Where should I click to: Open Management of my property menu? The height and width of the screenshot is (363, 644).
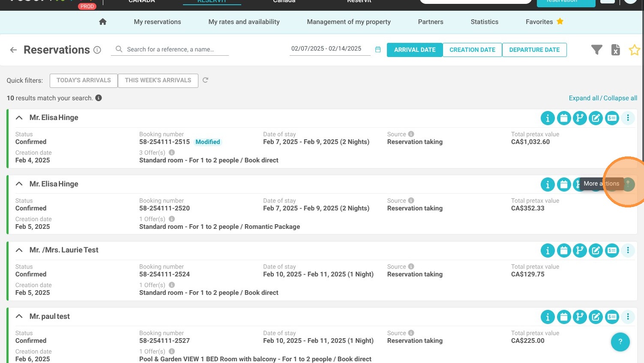click(x=349, y=22)
